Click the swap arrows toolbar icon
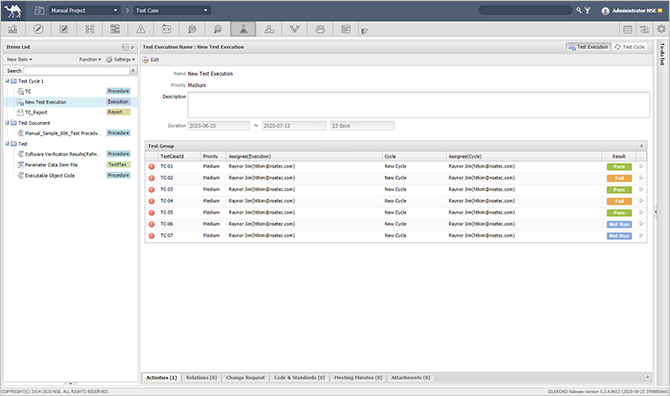Viewport: 670px width, 396px height. click(x=644, y=29)
